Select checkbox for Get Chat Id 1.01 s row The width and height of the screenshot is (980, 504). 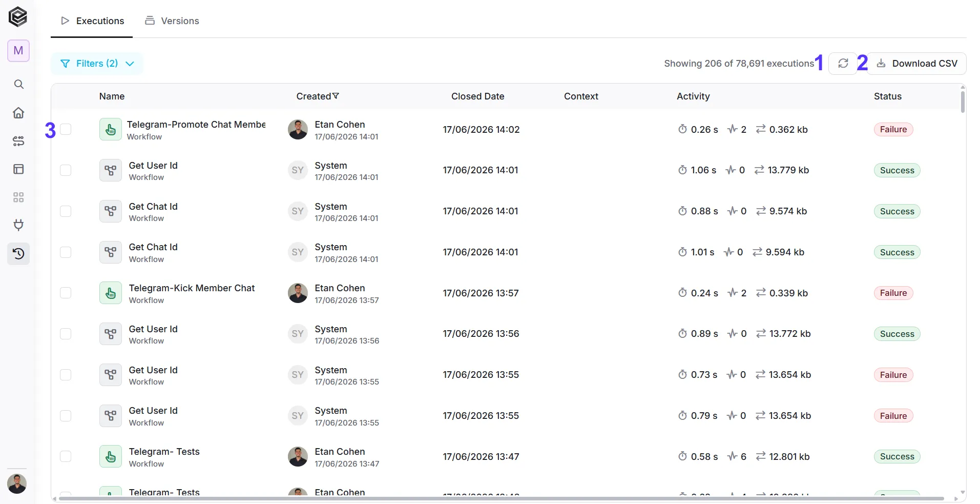[x=66, y=252]
